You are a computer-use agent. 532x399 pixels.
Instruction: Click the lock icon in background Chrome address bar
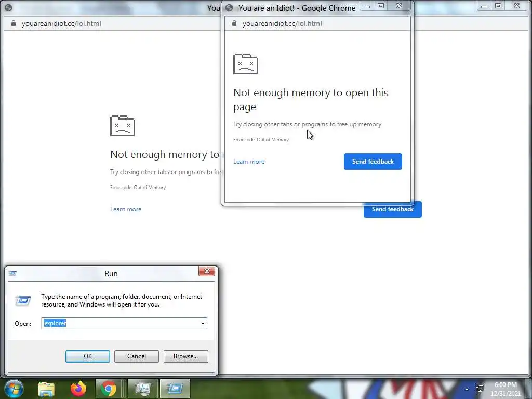tap(13, 23)
